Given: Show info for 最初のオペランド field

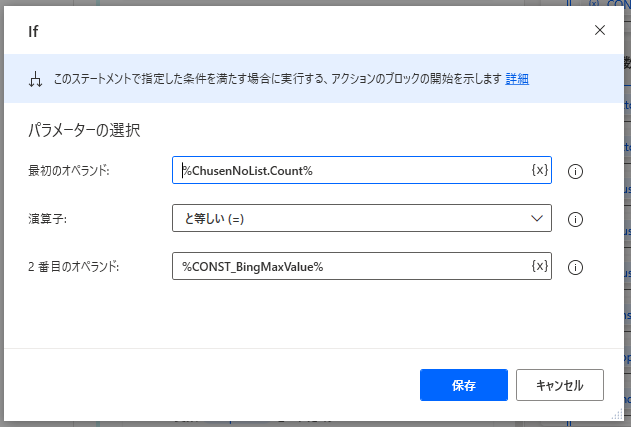Looking at the screenshot, I should pyautogui.click(x=575, y=171).
